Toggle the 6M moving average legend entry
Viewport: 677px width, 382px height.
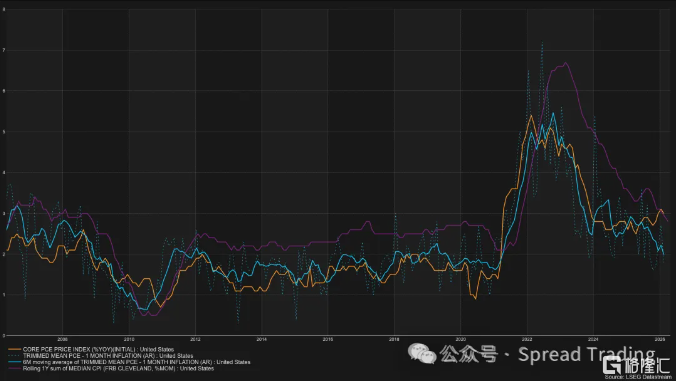click(136, 362)
